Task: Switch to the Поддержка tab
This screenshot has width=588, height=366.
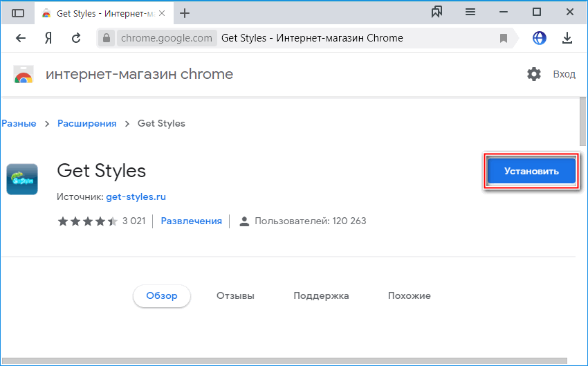Action: click(321, 295)
